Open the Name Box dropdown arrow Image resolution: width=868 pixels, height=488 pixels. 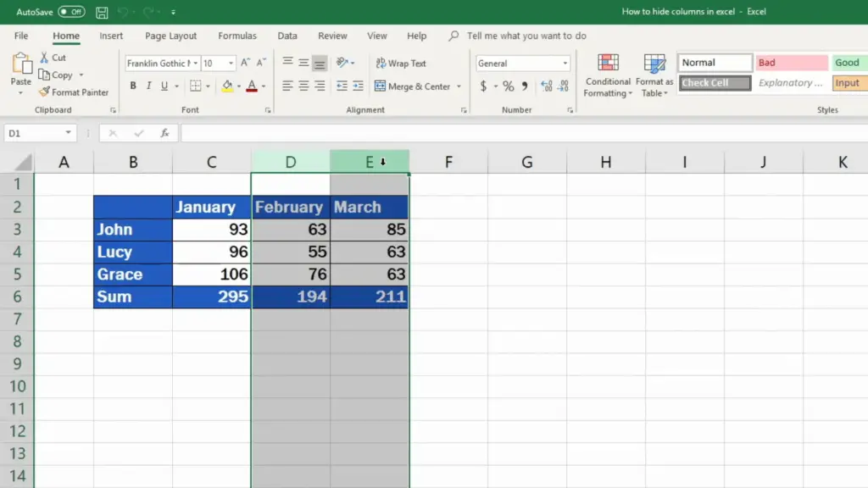pyautogui.click(x=68, y=134)
